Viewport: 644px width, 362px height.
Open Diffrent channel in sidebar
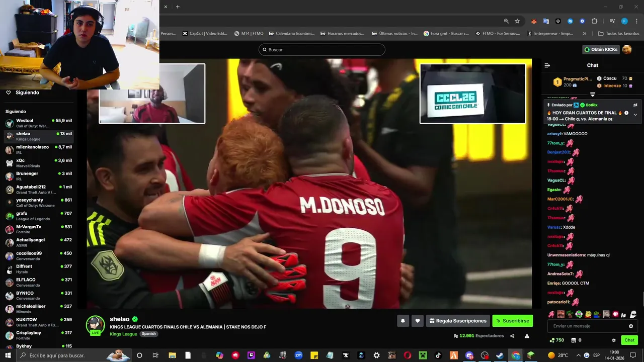39,269
